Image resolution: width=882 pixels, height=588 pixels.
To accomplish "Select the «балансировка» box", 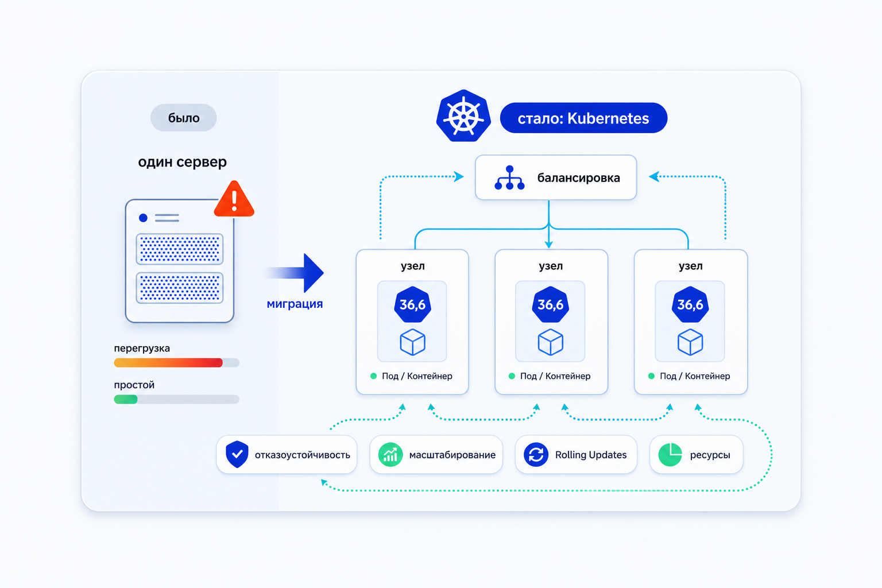I will [556, 177].
